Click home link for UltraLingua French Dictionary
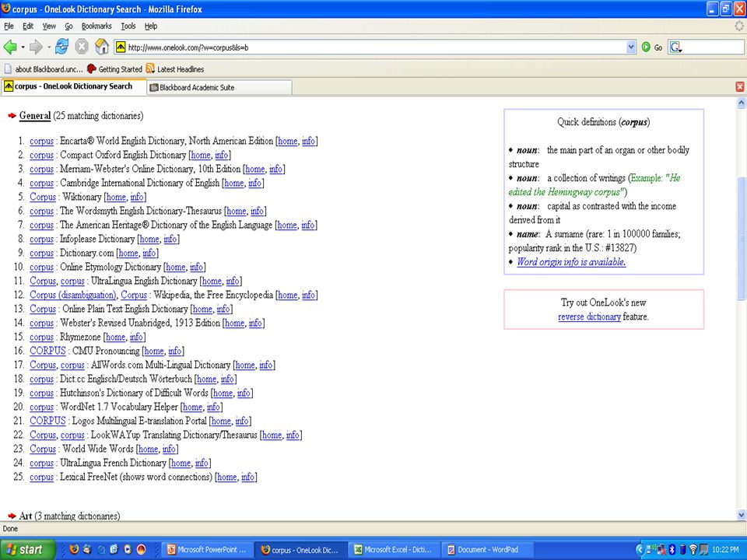This screenshot has height=560, width=747. coord(181,463)
